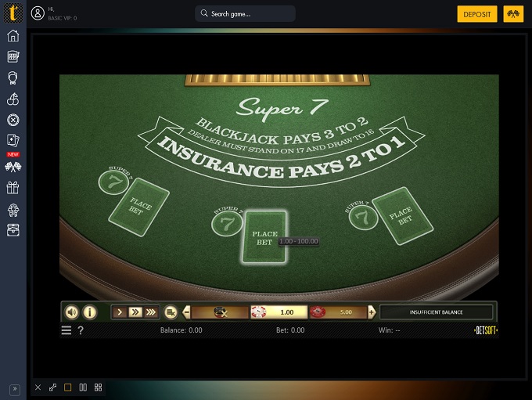Switch to single game view layout
Viewport: 532px width, 400px height.
point(67,387)
